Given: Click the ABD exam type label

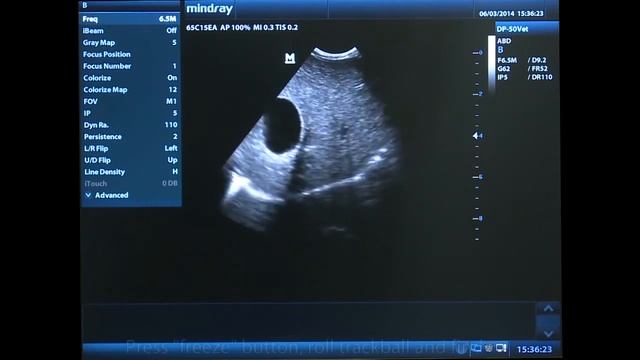Looking at the screenshot, I should (504, 41).
